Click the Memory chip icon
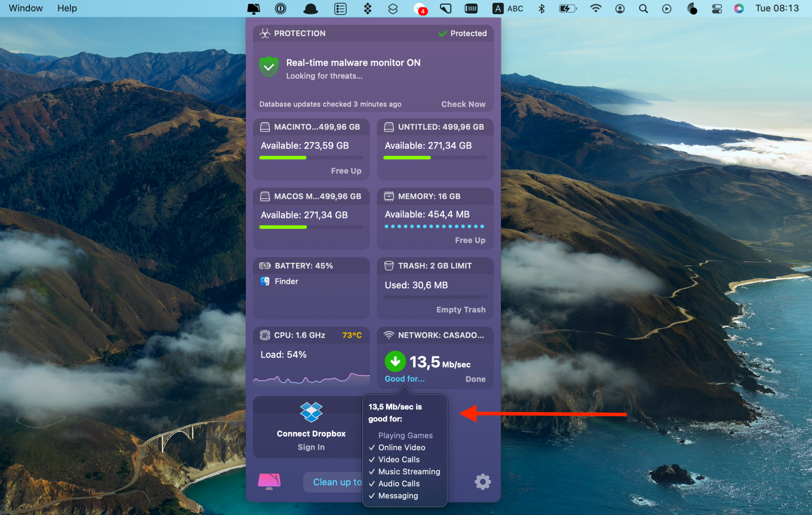 click(389, 196)
